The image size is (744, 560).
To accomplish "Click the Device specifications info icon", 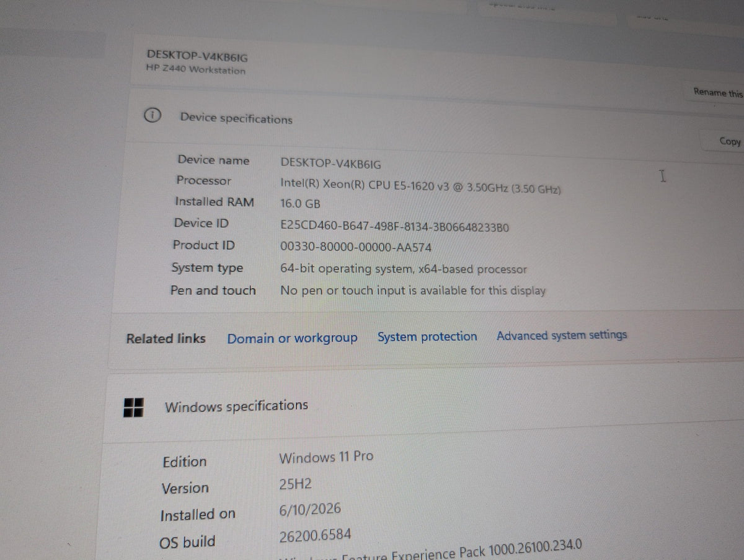I will 153,115.
